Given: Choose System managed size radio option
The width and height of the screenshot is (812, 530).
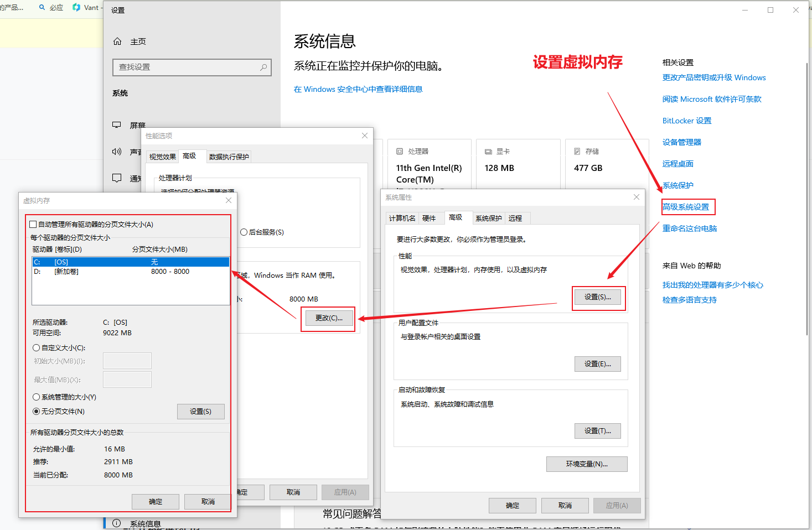Looking at the screenshot, I should pyautogui.click(x=37, y=397).
